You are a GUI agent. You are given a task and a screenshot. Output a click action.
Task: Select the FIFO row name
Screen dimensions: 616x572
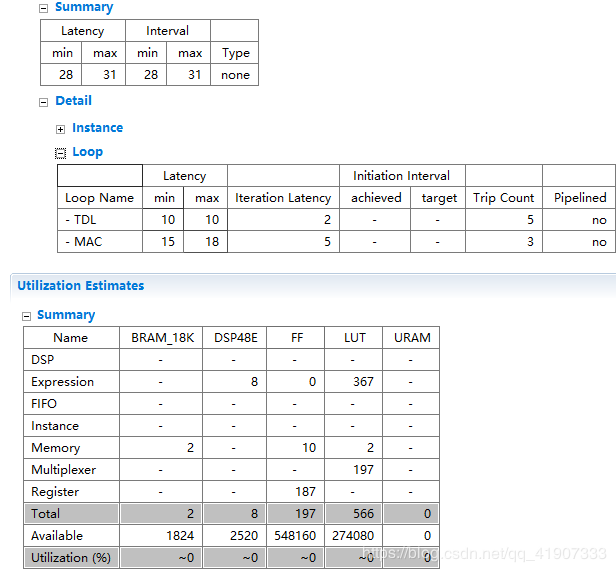tap(71, 403)
